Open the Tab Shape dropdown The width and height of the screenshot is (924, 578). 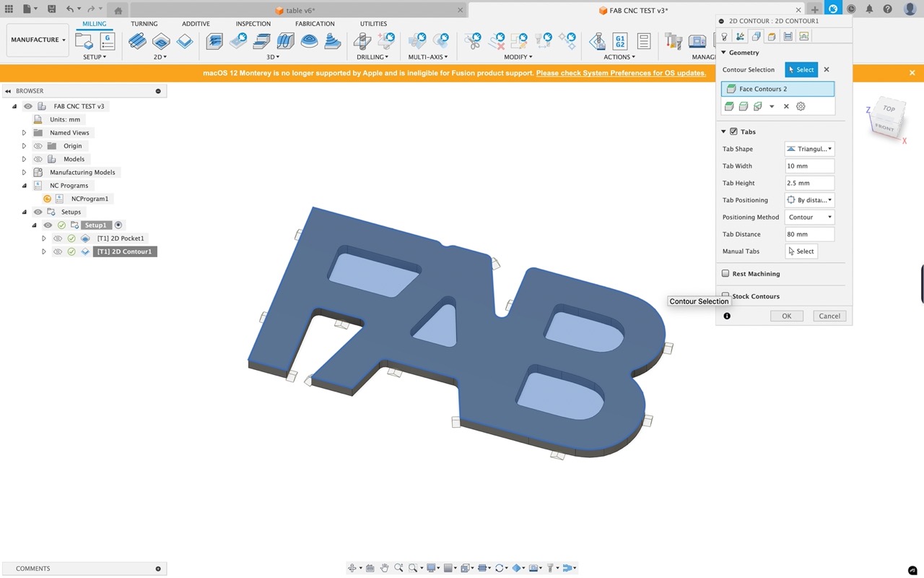click(x=809, y=149)
